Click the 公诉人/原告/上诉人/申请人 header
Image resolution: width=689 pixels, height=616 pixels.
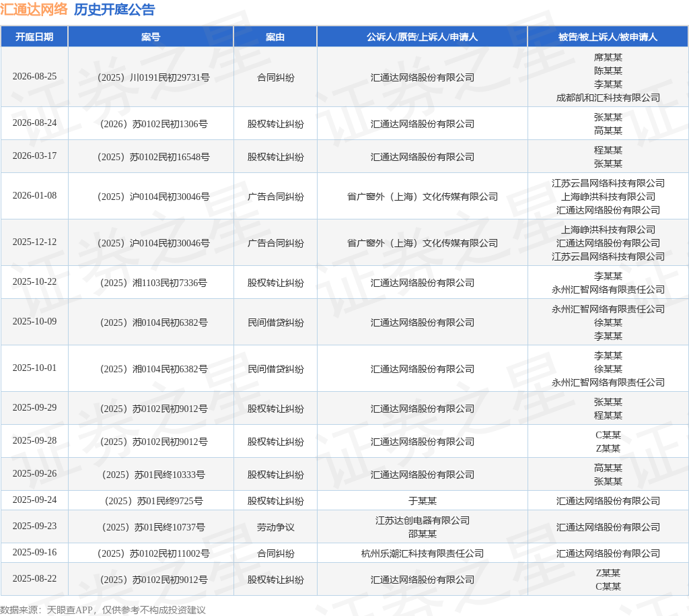point(422,37)
